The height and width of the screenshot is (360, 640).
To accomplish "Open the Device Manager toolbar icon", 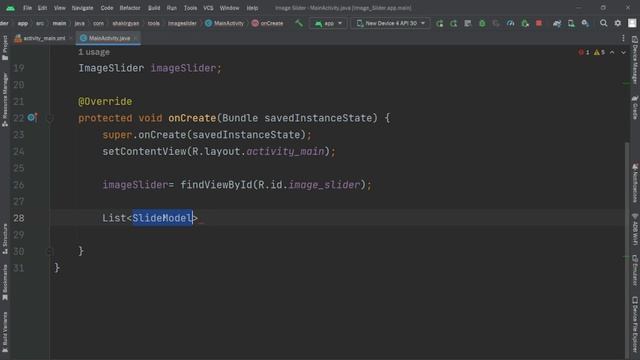I will [571, 24].
